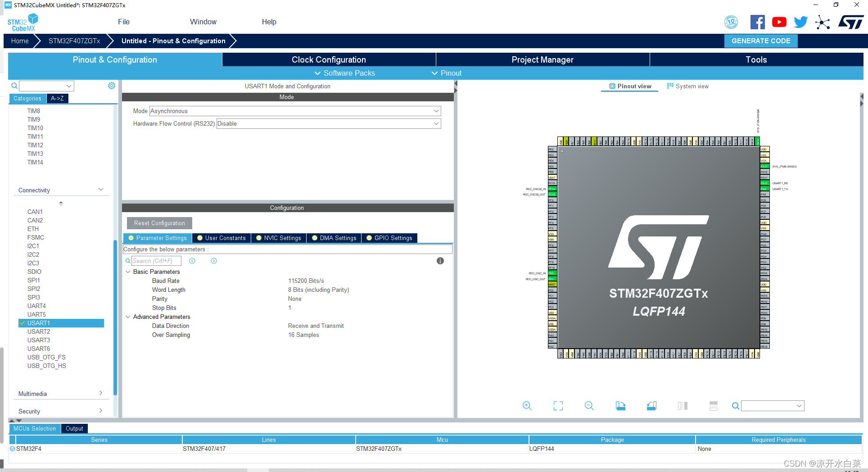Click the green PA13 pin on the chip
868x472 pixels.
tap(764, 166)
